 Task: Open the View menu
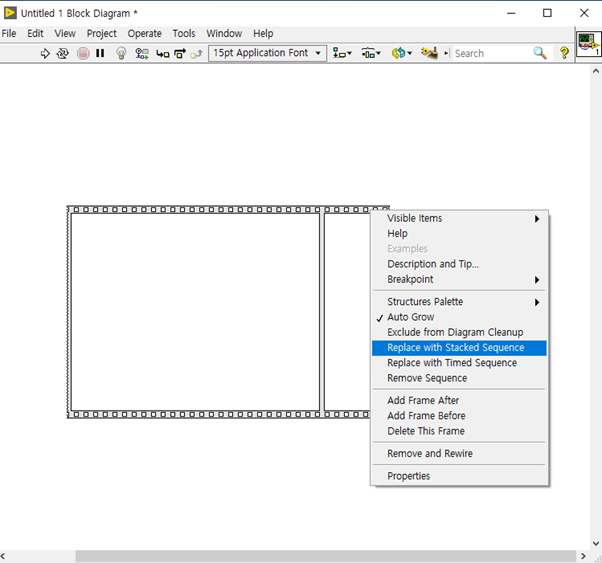tap(65, 33)
